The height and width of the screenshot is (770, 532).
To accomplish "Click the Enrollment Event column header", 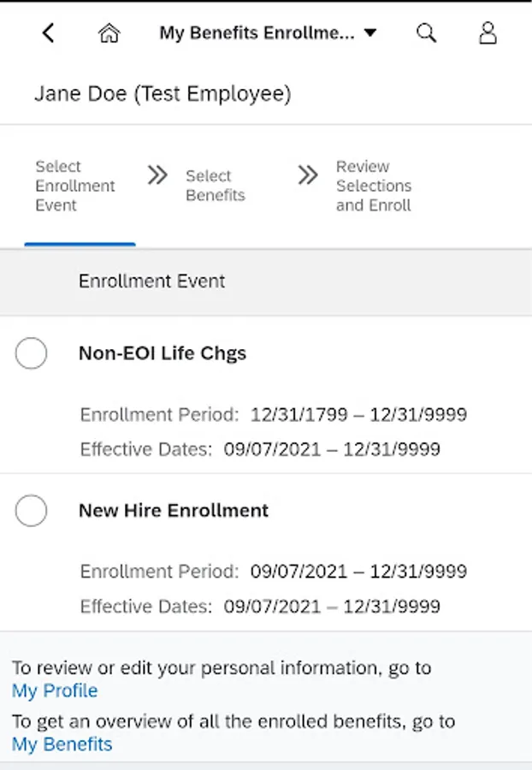I will [152, 281].
